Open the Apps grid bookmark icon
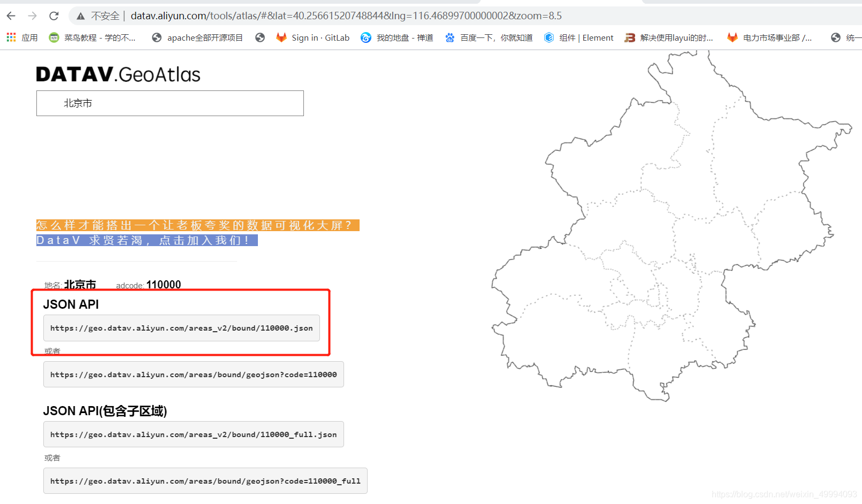This screenshot has height=504, width=862. coord(22,37)
